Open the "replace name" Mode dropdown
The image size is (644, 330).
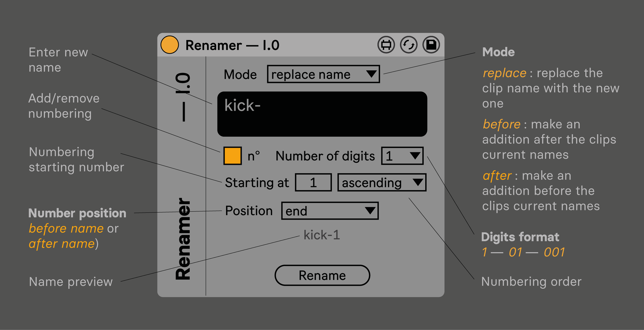[323, 74]
